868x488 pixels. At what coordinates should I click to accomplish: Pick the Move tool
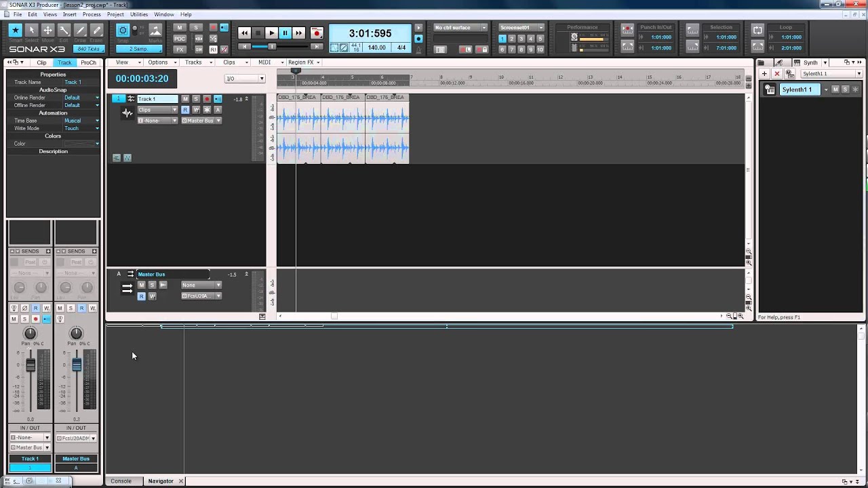click(47, 30)
